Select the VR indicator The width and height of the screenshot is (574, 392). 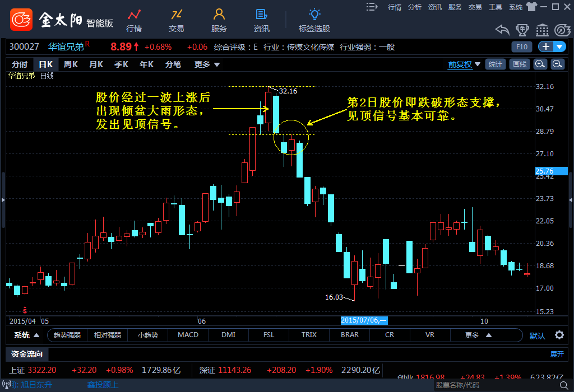coord(430,335)
